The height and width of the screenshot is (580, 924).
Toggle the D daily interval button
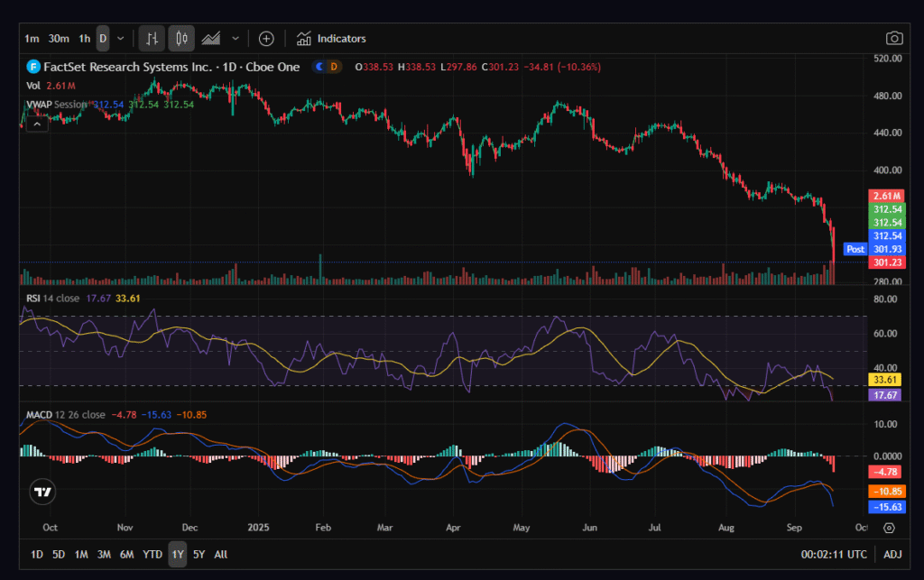102,39
